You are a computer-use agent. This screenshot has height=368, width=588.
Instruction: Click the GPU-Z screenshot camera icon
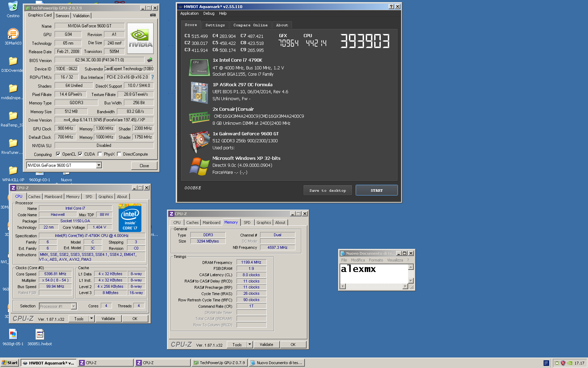pyautogui.click(x=153, y=15)
